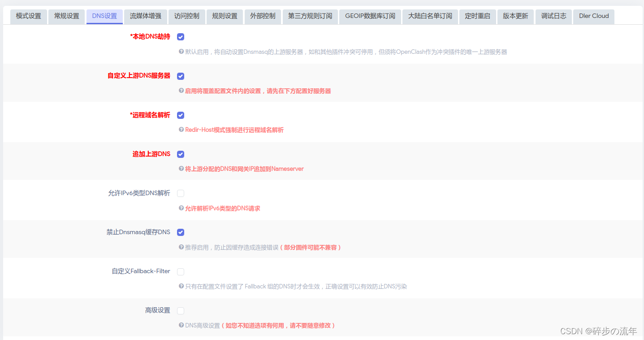
Task: Click the hint '将上游分配的DNS和网关IP追加到Nameserver'
Action: (244, 169)
